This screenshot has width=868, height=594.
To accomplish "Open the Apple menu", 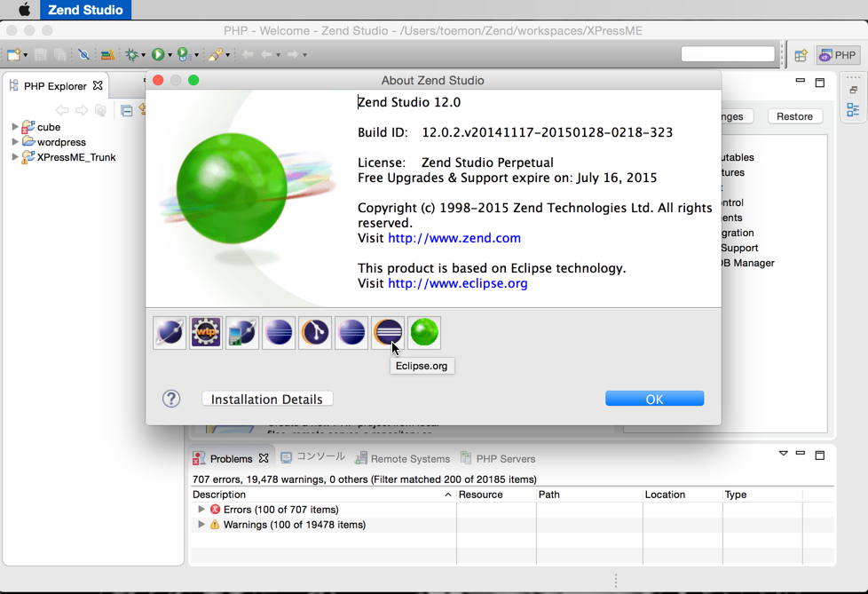I will tap(25, 10).
